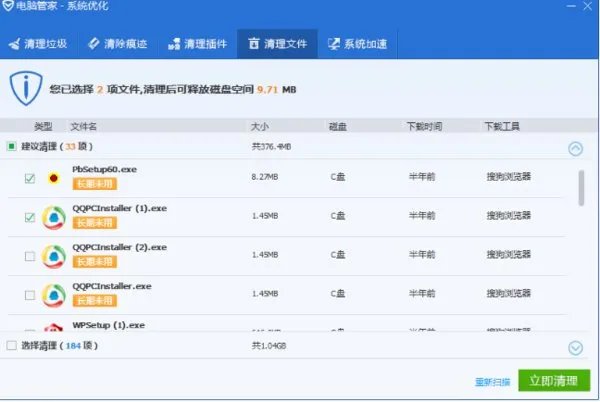Click the QQPCInstaller (2).exe file name
The width and height of the screenshot is (600, 402).
click(x=120, y=247)
